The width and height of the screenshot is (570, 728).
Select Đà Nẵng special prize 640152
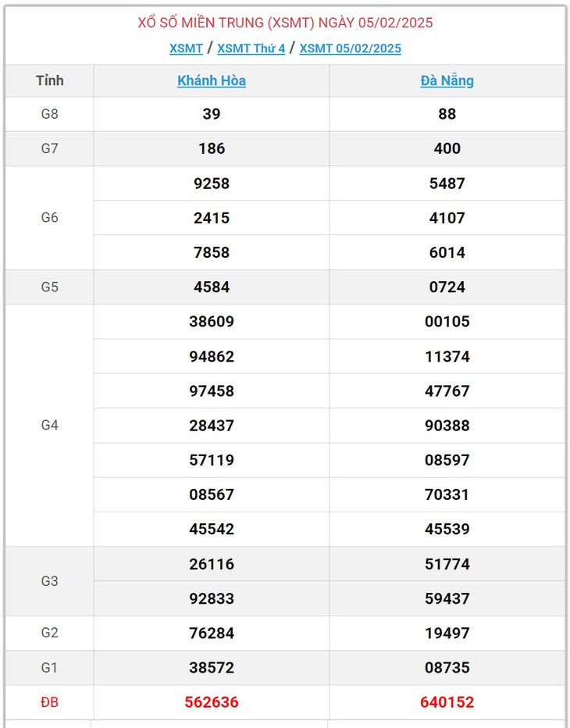[x=447, y=702]
